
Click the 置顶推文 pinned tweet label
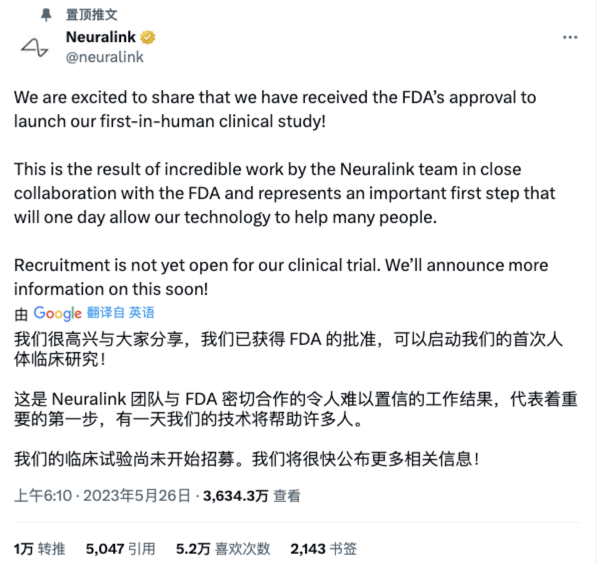tap(91, 15)
